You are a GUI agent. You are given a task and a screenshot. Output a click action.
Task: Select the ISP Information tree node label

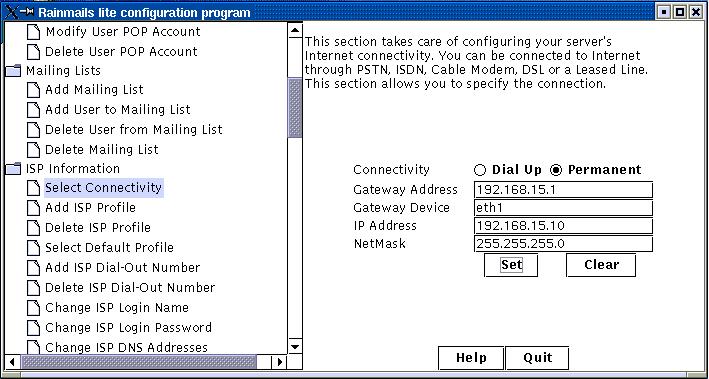coord(73,169)
